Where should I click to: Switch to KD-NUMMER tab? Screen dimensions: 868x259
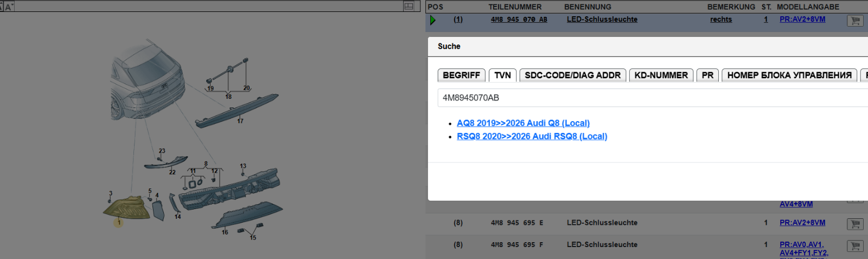pos(661,75)
